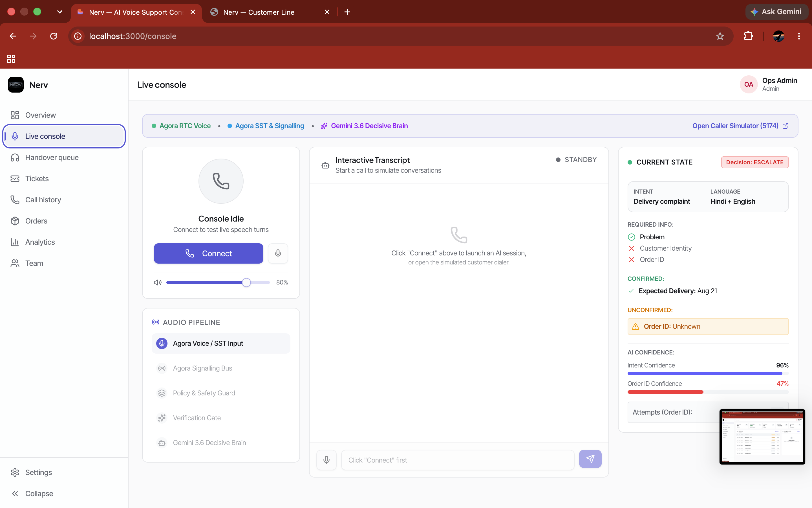
Task: Click the STANDBY status indicator
Action: click(x=576, y=159)
